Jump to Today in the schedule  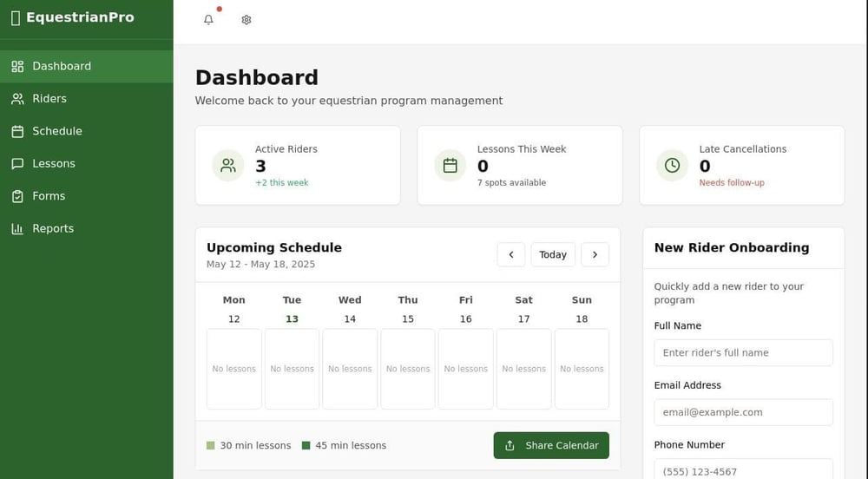553,254
